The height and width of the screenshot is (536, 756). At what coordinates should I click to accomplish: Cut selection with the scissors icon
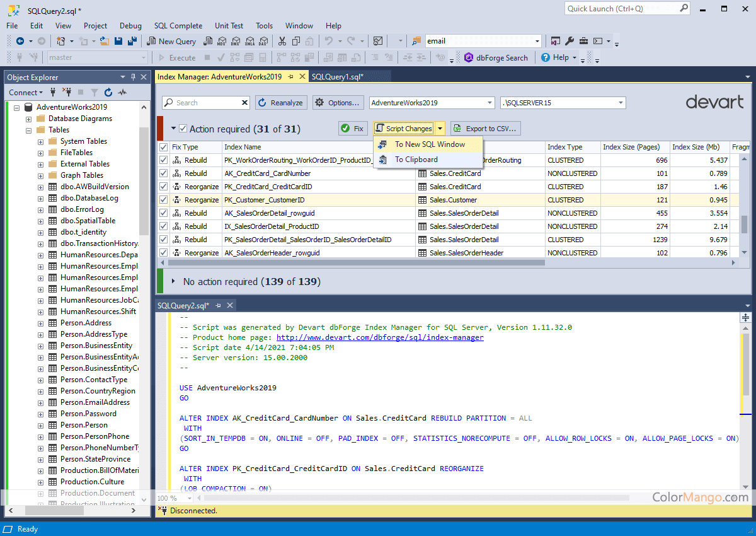[x=282, y=41]
